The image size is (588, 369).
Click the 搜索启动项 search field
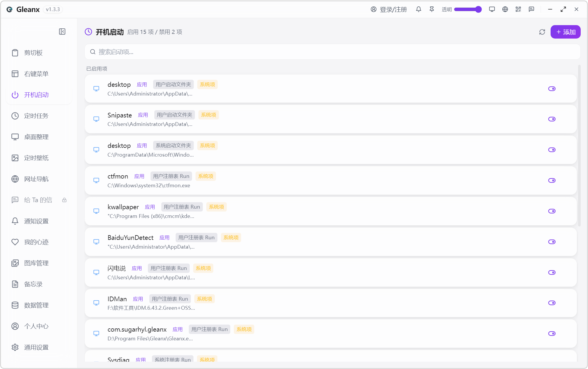point(333,52)
